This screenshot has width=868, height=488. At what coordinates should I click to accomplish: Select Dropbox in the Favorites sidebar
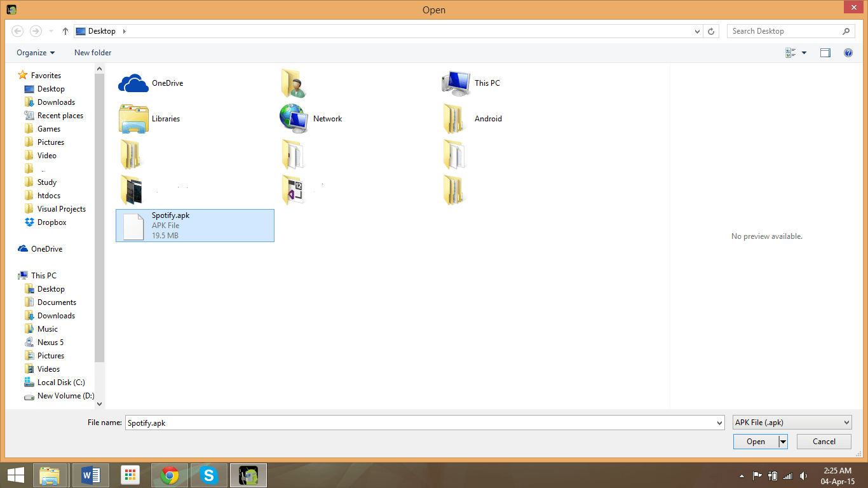[51, 222]
